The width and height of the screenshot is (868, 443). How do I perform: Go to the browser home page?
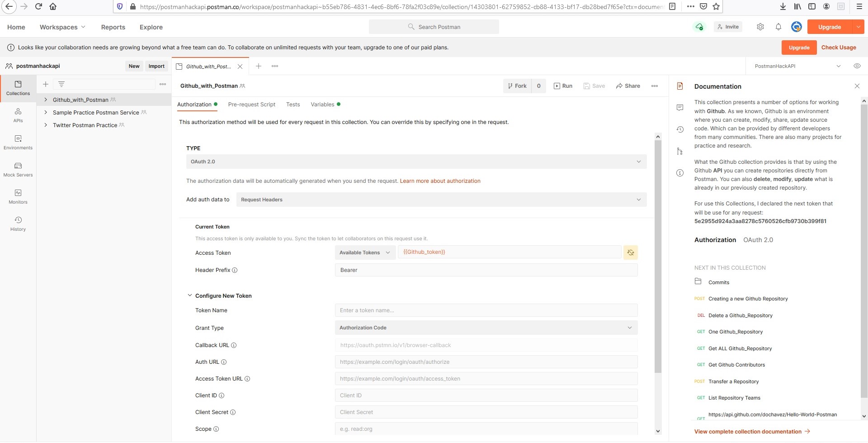pos(53,6)
